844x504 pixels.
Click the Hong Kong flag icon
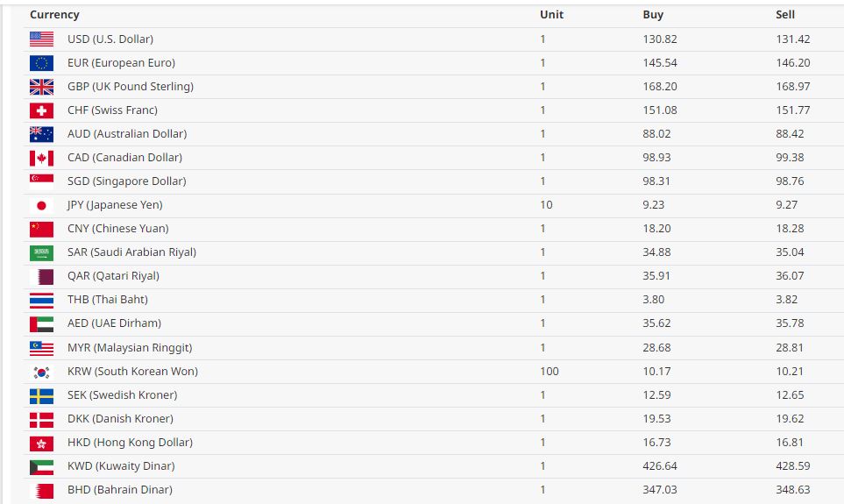[41, 443]
